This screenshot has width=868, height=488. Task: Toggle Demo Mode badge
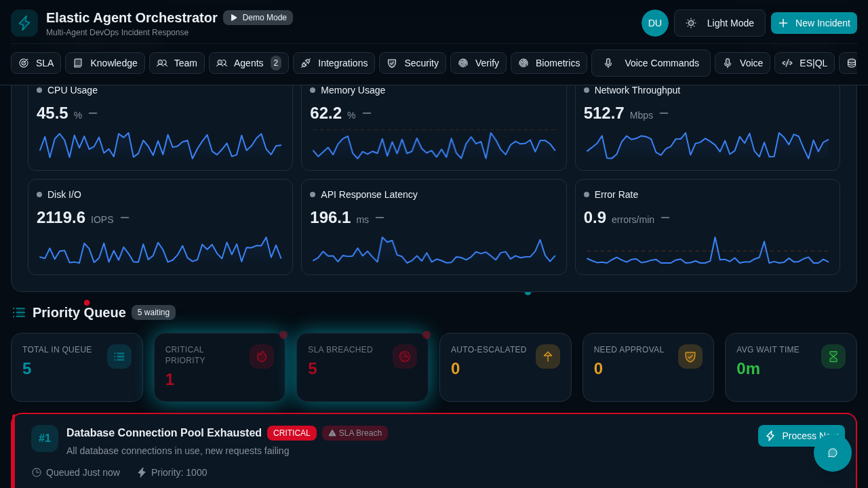tap(258, 18)
